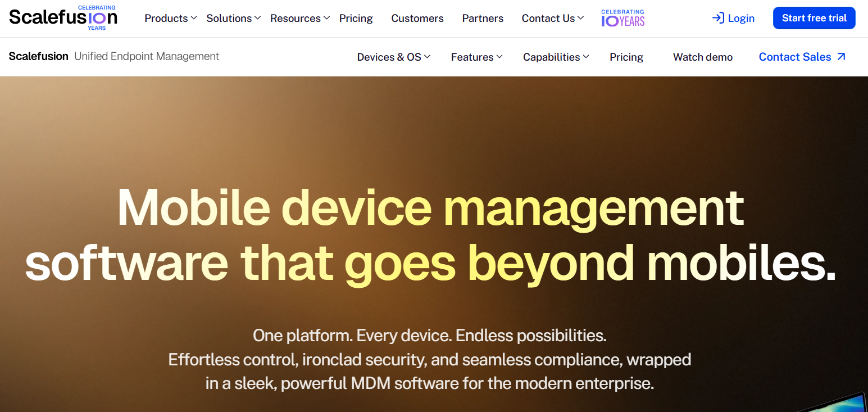Click the laptop image at bottom right
The height and width of the screenshot is (412, 868).
click(833, 402)
